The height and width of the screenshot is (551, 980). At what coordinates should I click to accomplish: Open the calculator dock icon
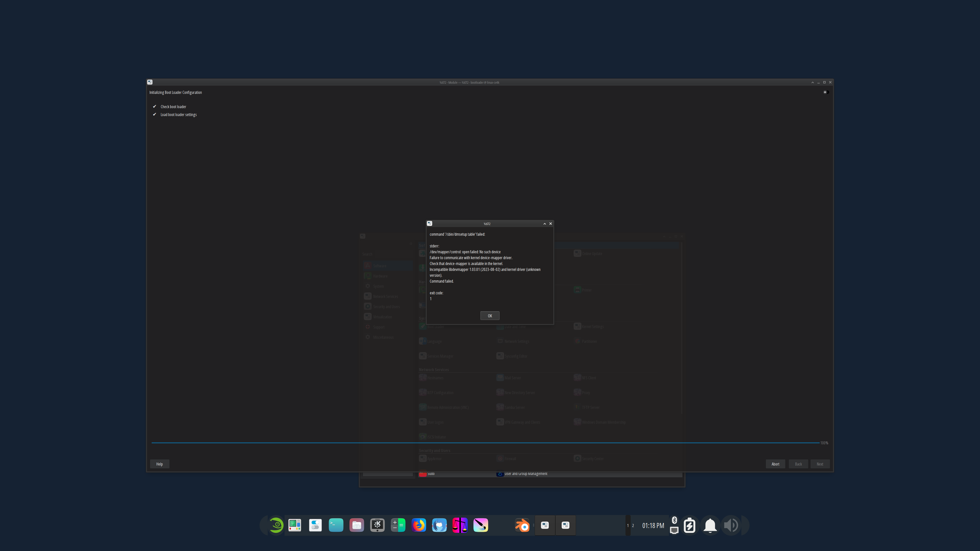[x=398, y=525]
